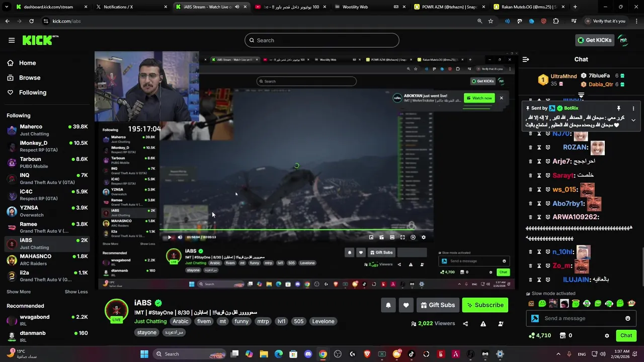644x362 pixels.
Task: Click the Get KICKs button
Action: click(x=594, y=40)
